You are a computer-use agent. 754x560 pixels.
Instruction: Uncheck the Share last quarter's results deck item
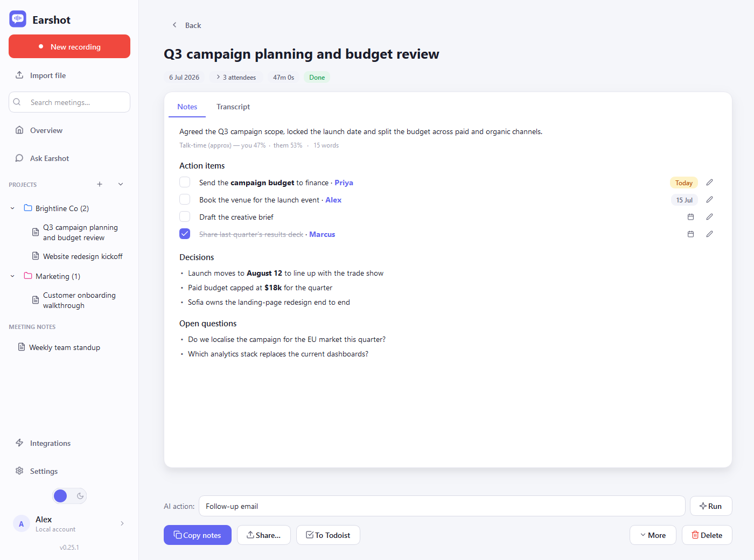tap(185, 234)
